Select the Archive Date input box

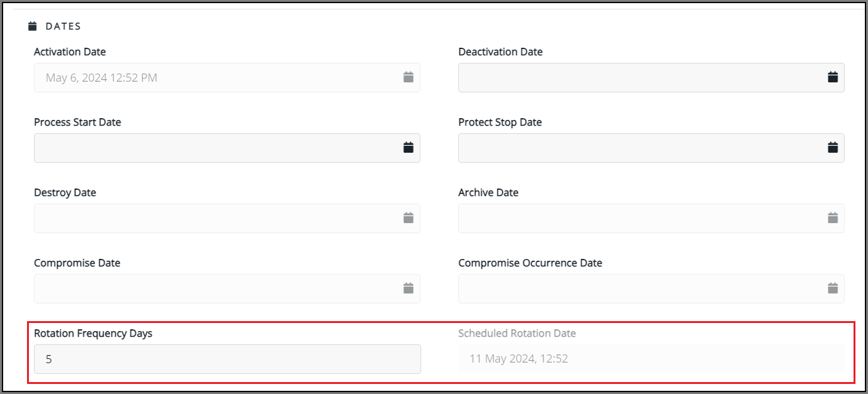click(638, 219)
